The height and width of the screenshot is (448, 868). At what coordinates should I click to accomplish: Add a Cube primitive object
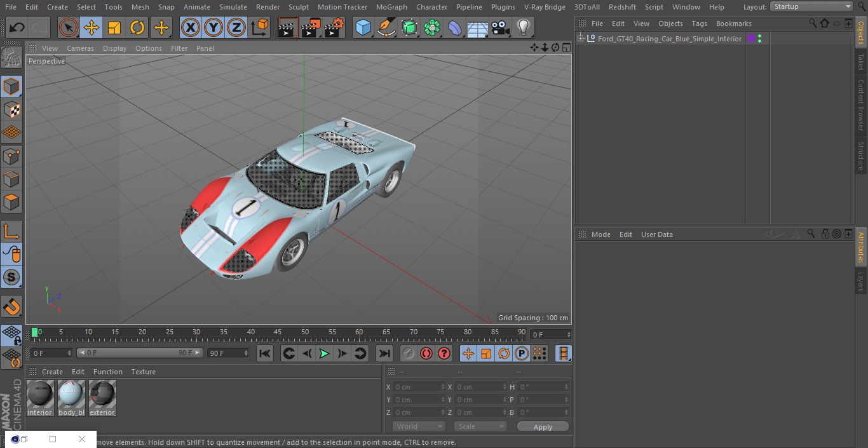[x=363, y=27]
